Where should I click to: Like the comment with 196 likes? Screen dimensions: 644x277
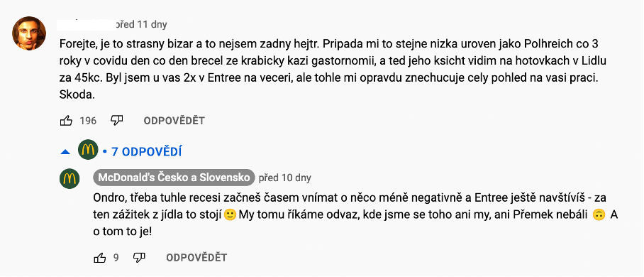click(66, 121)
